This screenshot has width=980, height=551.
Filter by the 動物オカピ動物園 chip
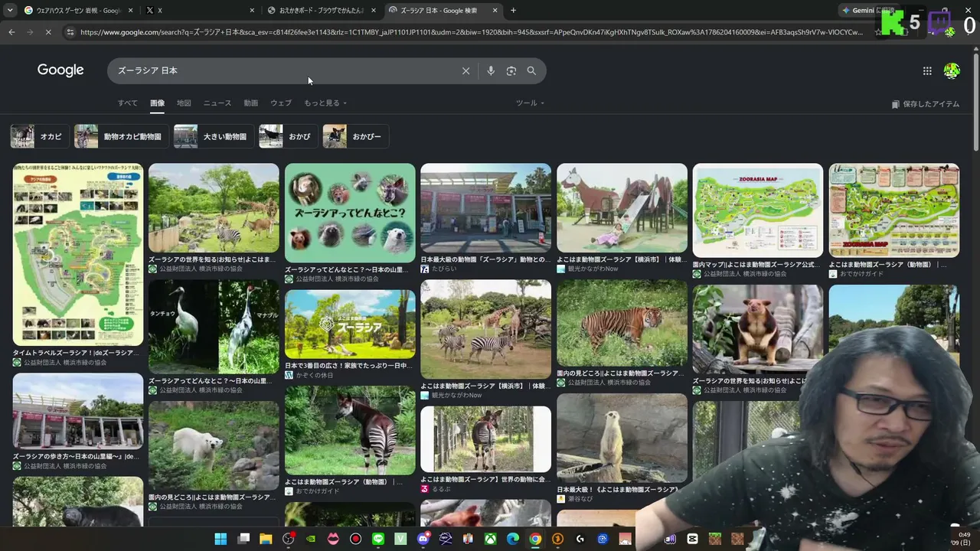121,136
